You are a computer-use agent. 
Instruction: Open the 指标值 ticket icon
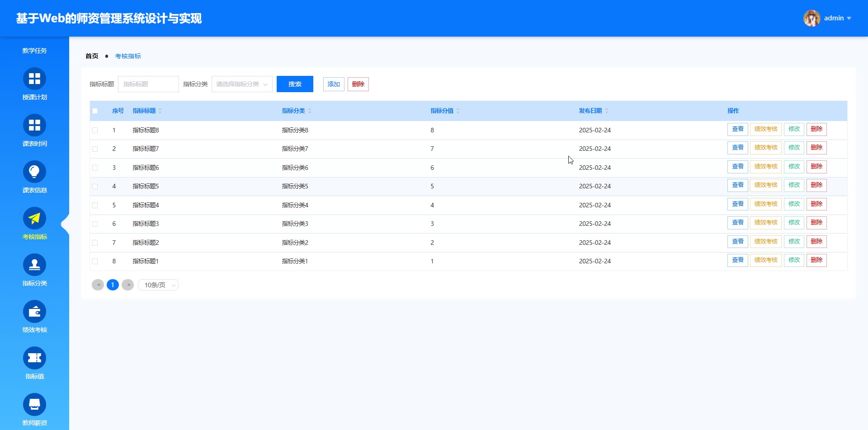[x=34, y=358]
